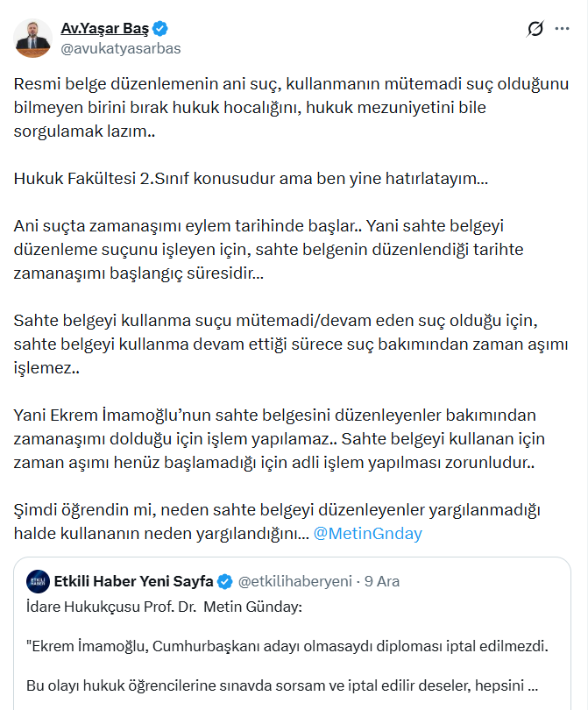Viewport: 588px width, 710px height.
Task: Click verified badge next to Etkili Haber Yeni Sayfa
Action: tap(225, 581)
